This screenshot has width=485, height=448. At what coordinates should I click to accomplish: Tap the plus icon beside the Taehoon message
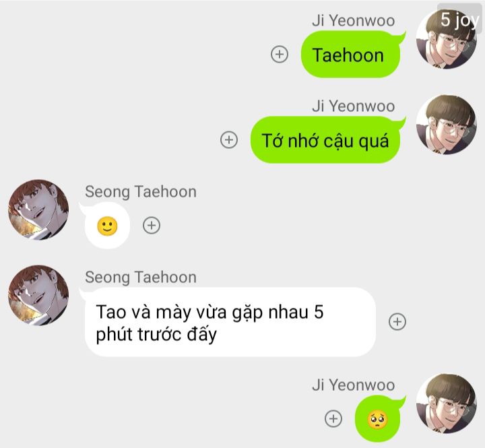280,55
